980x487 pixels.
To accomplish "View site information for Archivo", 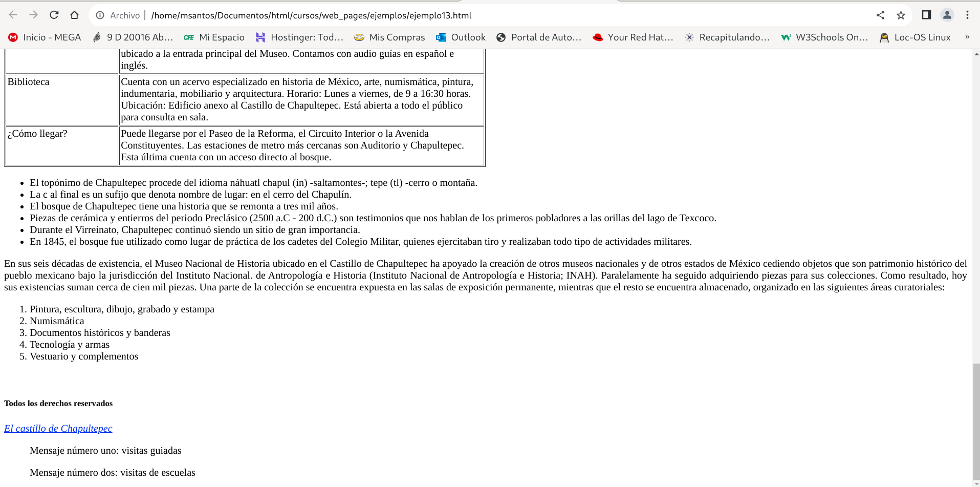I will pyautogui.click(x=101, y=15).
